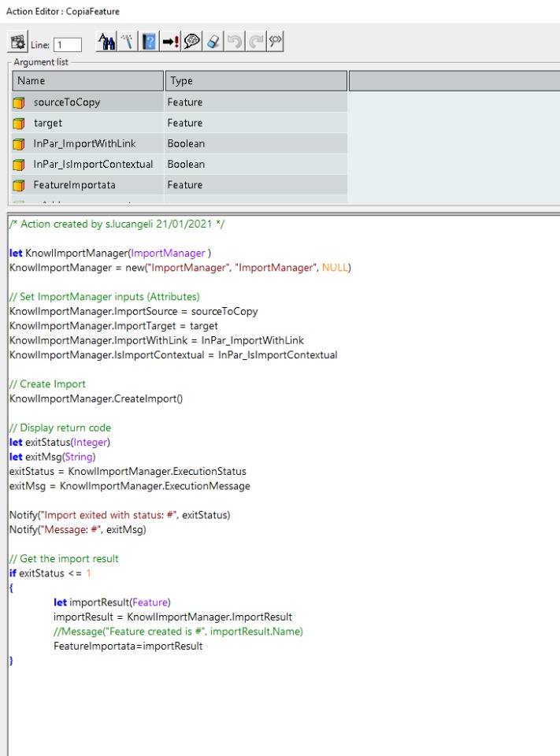Click the ExecutionMessage assignment line

point(130,486)
